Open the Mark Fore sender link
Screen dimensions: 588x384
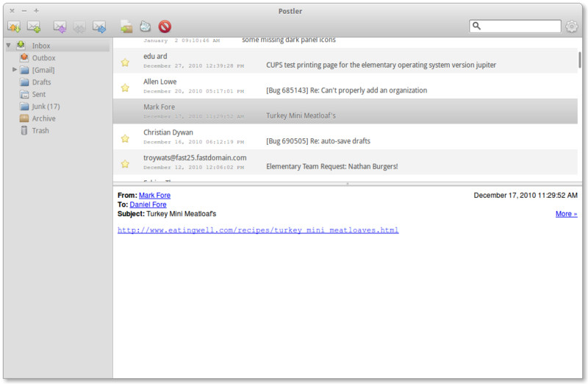tap(154, 195)
